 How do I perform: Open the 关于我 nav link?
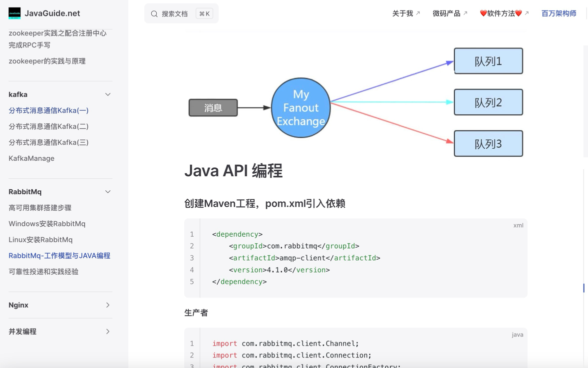402,13
